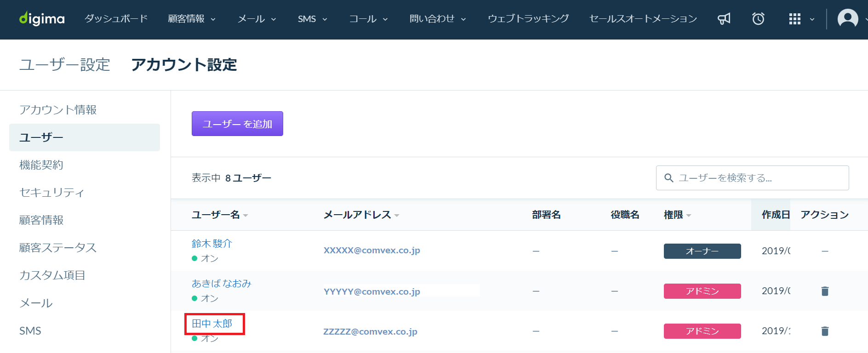This screenshot has width=868, height=353.
Task: Sort by the メールアドレス column
Action: (x=361, y=215)
